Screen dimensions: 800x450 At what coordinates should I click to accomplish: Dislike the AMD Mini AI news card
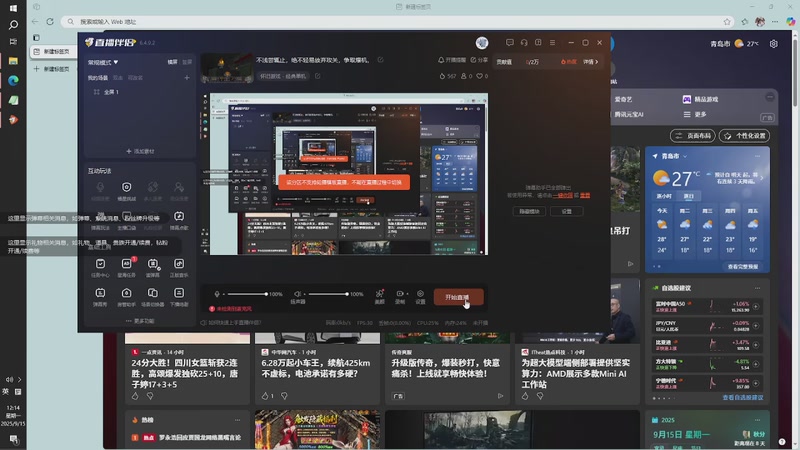click(x=540, y=395)
